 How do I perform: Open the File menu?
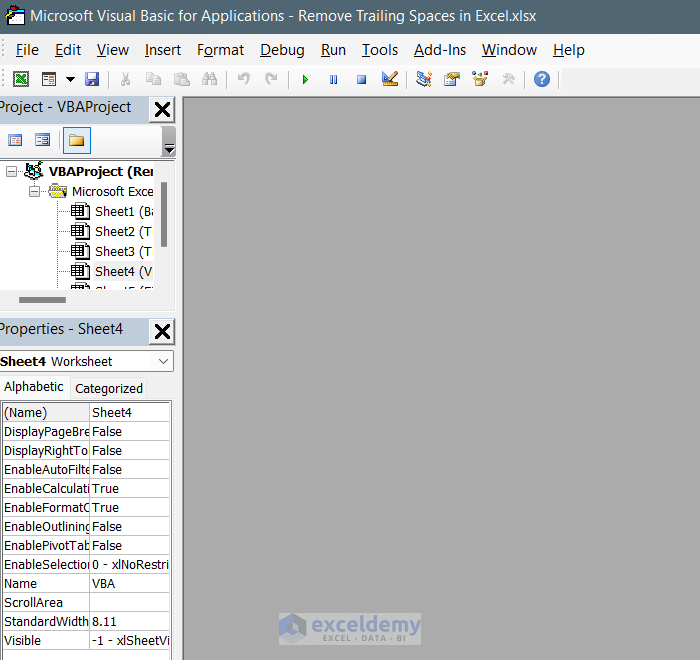point(27,50)
